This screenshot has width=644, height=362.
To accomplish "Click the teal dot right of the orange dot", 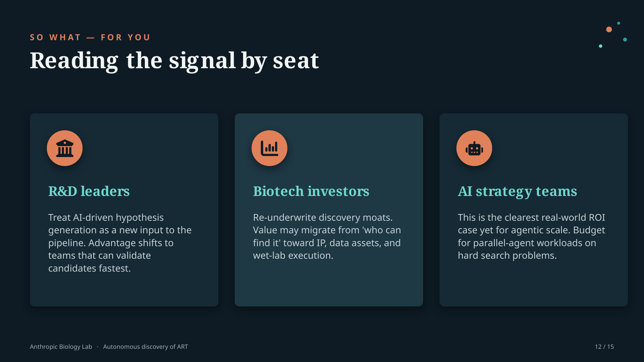I will click(625, 40).
